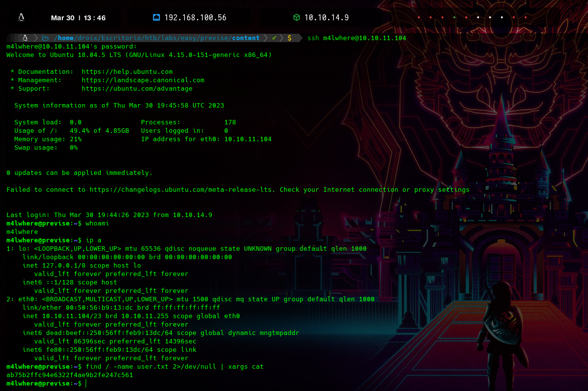Click the penguin icon in shell prompt
Screen dimensions: 588x391
tap(25, 38)
